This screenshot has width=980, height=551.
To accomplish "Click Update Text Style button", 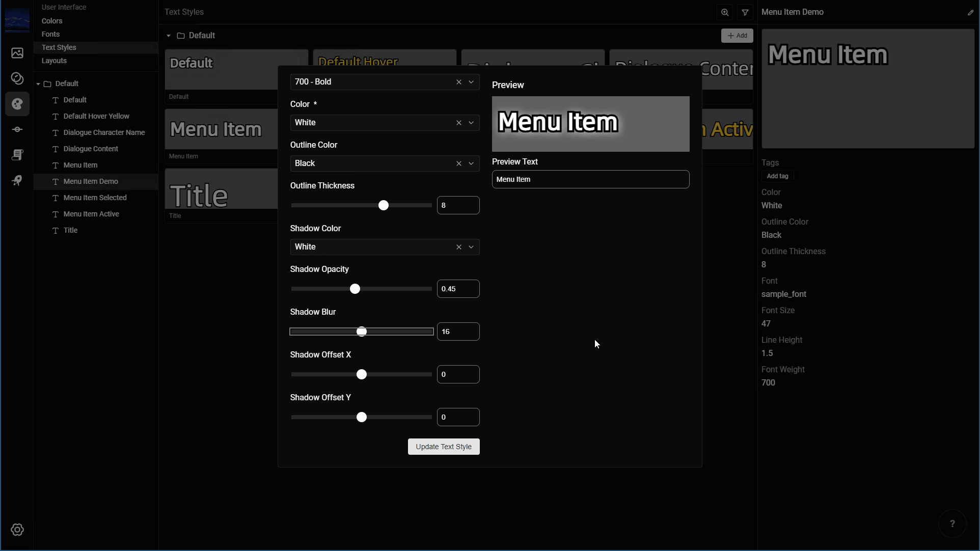I will pos(444,447).
